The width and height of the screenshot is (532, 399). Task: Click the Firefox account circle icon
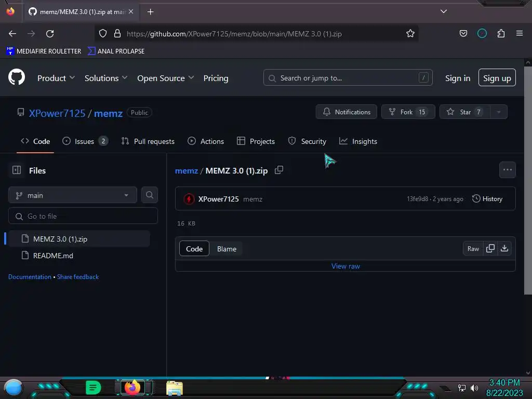(x=482, y=34)
